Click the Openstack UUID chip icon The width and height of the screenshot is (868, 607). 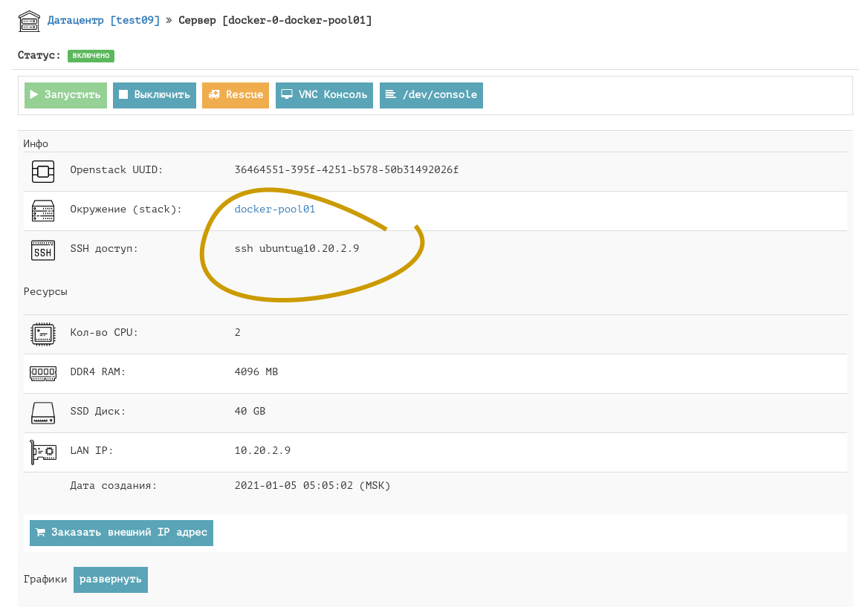pyautogui.click(x=43, y=171)
